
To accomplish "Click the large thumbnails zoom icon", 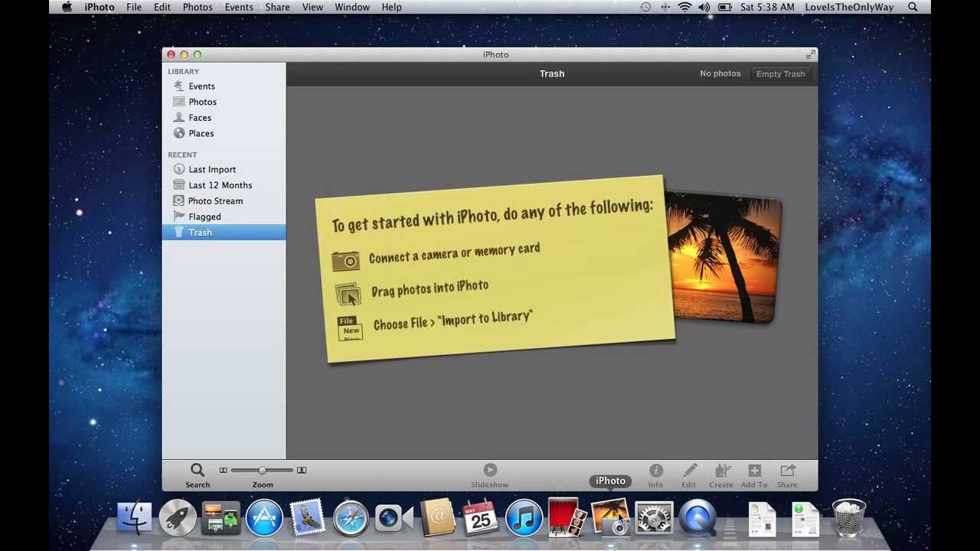I will click(302, 470).
